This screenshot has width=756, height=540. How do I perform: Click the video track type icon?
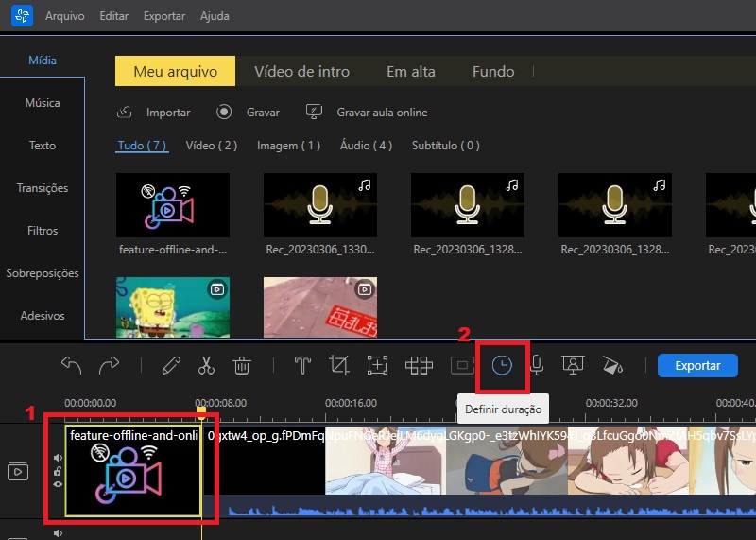(x=18, y=472)
